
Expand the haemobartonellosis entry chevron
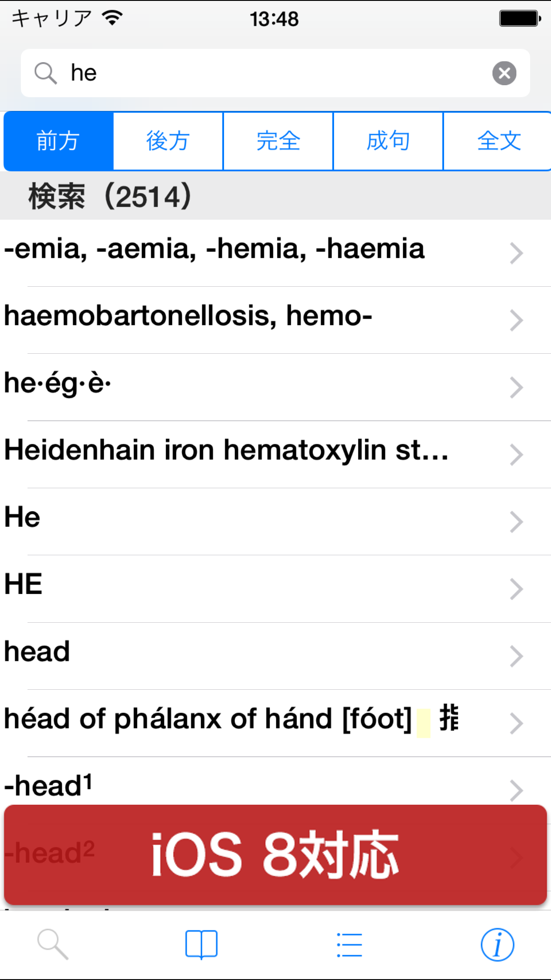click(x=516, y=320)
